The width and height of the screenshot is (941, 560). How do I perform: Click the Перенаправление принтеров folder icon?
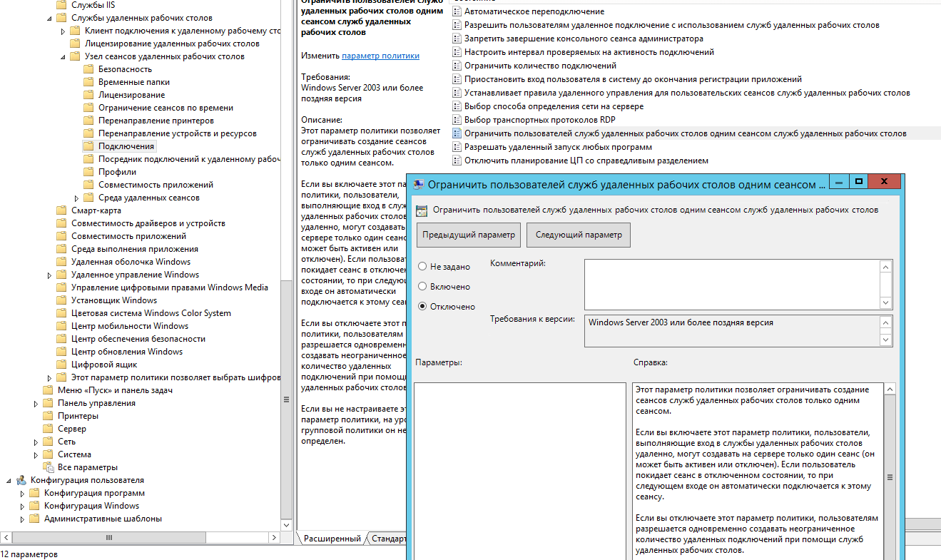click(x=88, y=121)
